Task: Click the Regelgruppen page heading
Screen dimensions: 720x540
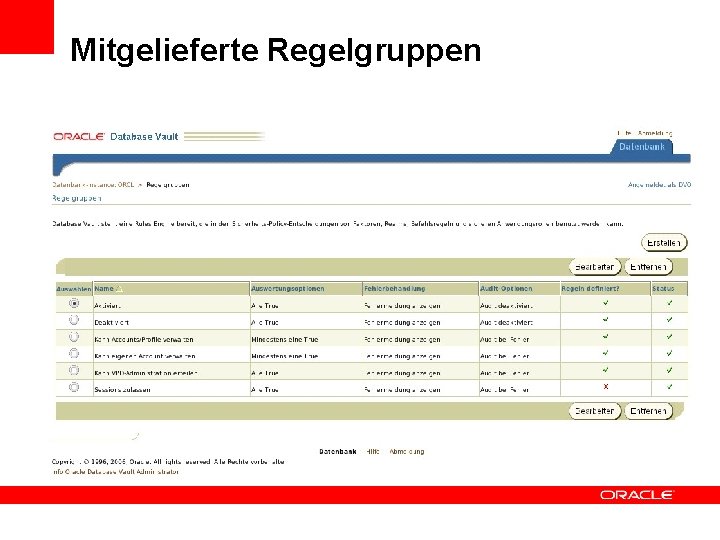Action: 76,198
